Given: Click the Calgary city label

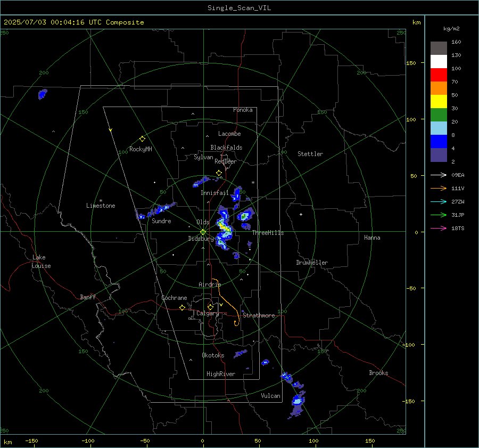Looking at the screenshot, I should 208,313.
